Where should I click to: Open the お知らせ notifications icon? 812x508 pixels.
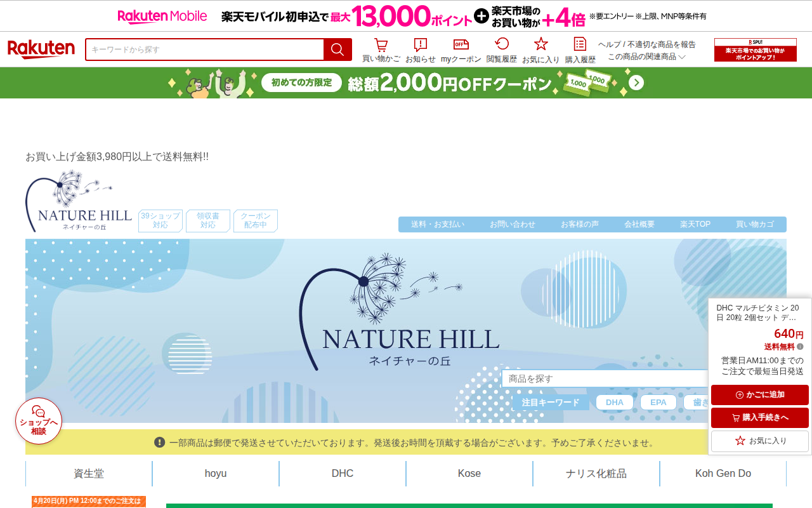[x=421, y=50]
